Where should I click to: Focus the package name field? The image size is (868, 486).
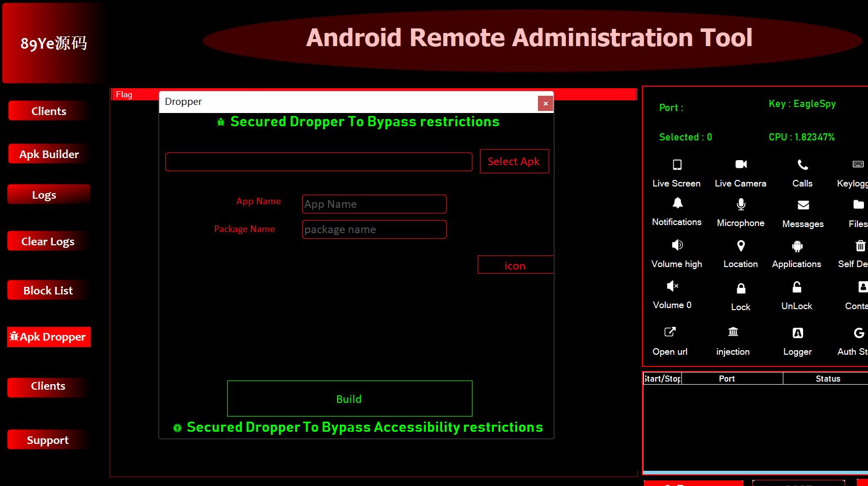(x=374, y=230)
